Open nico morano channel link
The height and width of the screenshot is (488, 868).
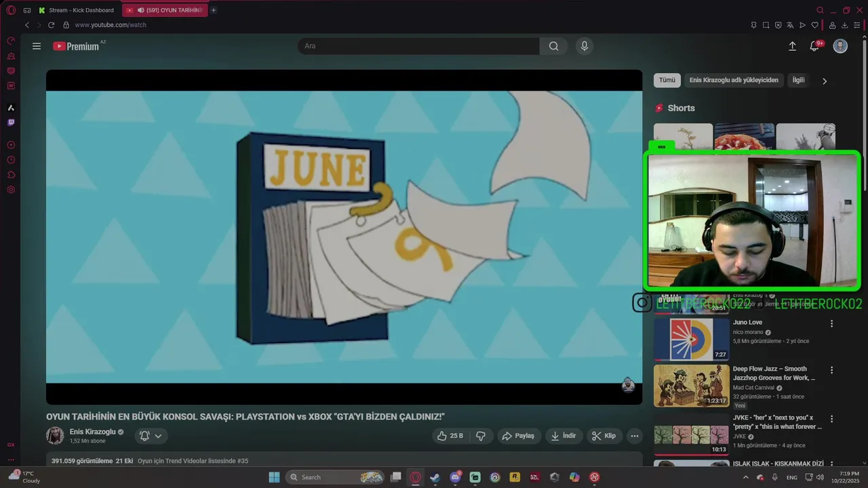748,332
